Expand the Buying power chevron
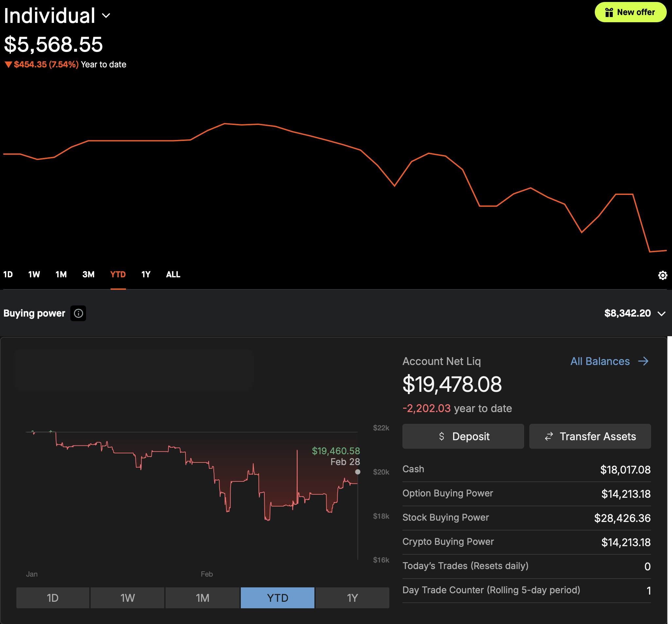The width and height of the screenshot is (672, 624). coord(662,314)
